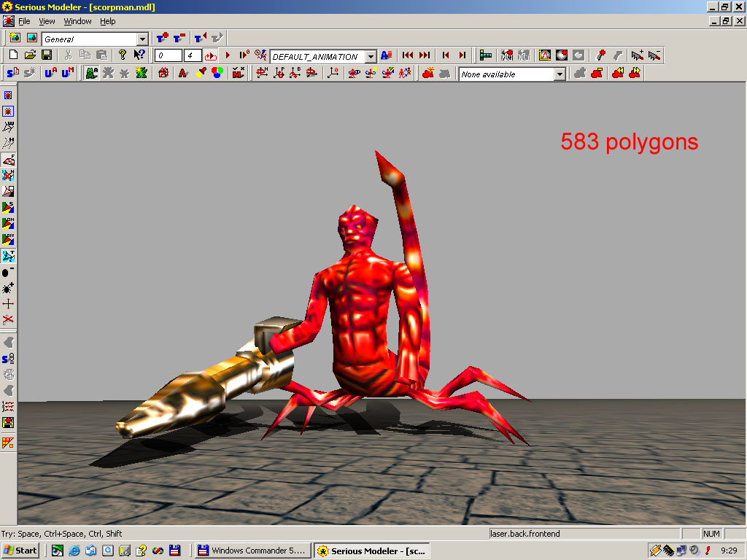Image resolution: width=747 pixels, height=560 pixels.
Task: Add a texture with the T plus icon
Action: pyautogui.click(x=163, y=38)
